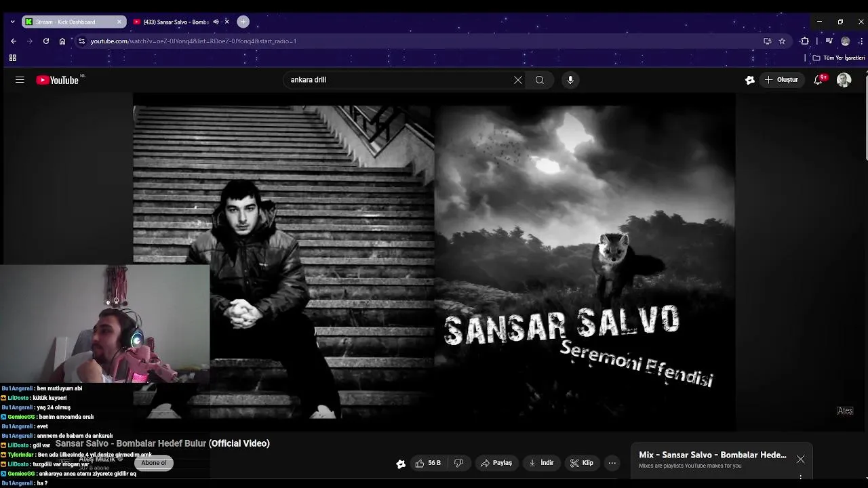868x488 pixels.
Task: Open the Tüm Yer İşaretleri folder
Action: [839, 58]
